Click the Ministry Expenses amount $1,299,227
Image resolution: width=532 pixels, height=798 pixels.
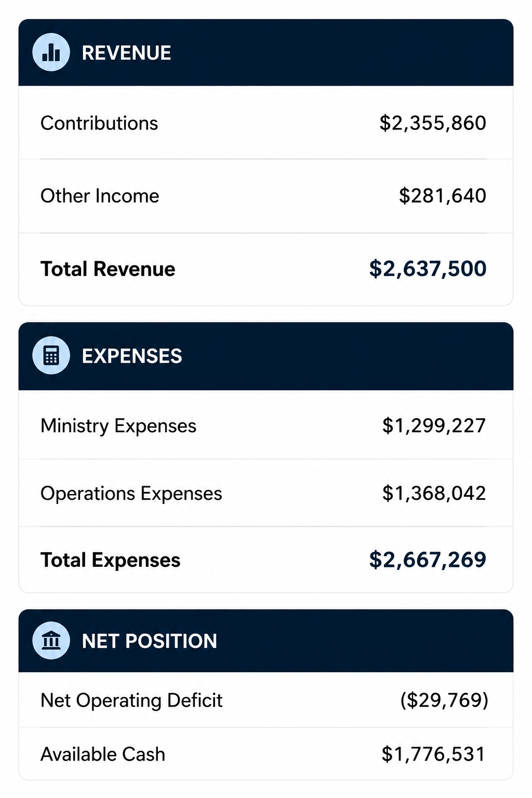click(x=434, y=426)
